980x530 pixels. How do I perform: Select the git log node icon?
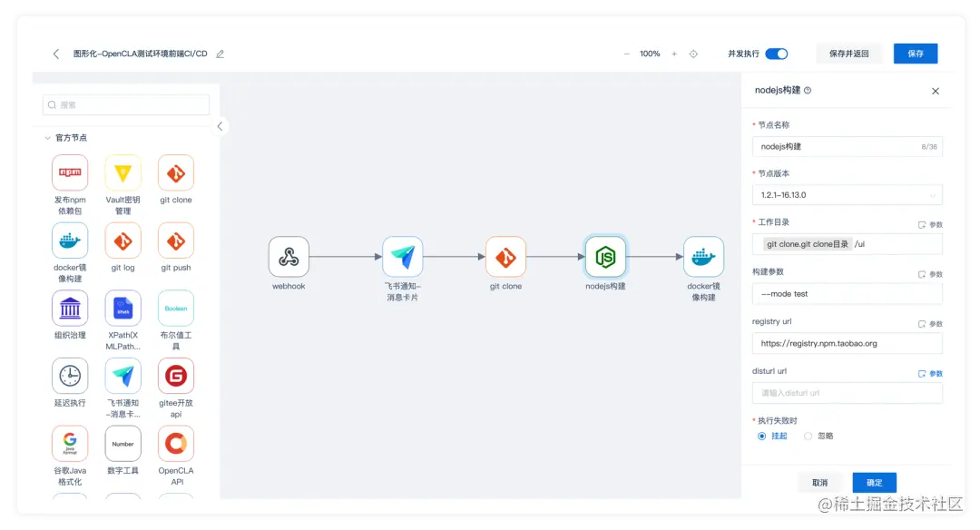click(123, 240)
